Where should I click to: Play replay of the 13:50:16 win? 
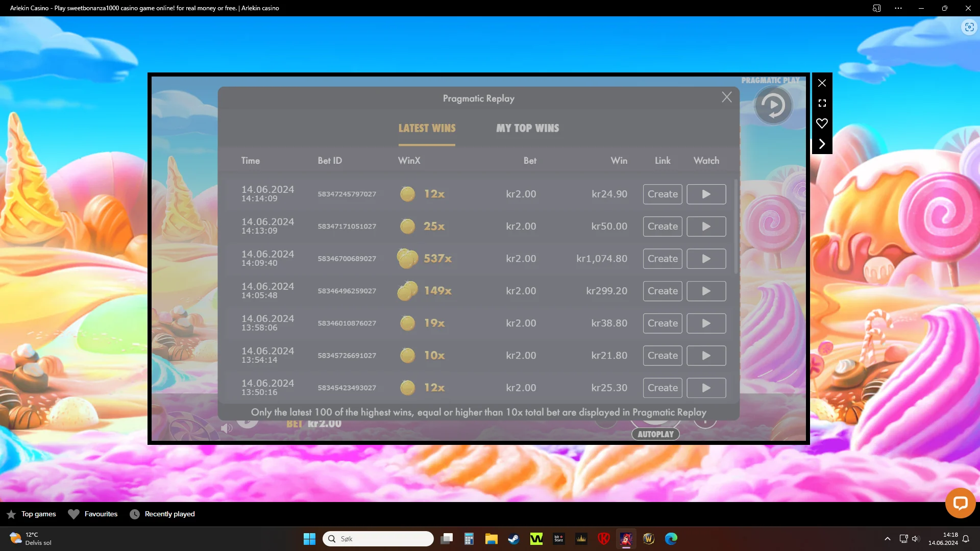(706, 388)
